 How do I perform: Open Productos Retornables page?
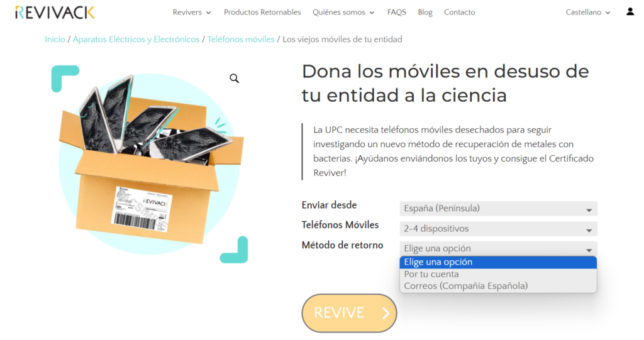[x=262, y=13]
